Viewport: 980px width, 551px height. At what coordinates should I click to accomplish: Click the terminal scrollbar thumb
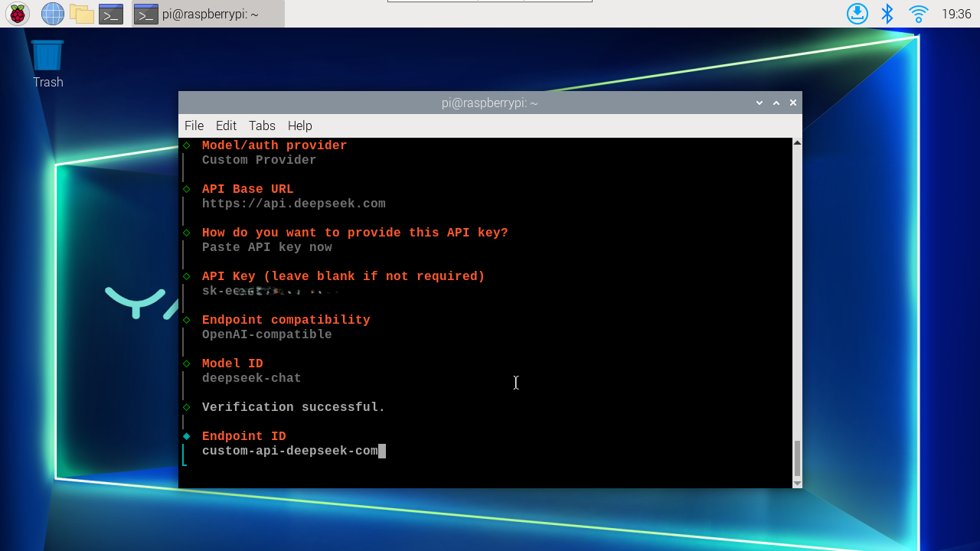797,458
